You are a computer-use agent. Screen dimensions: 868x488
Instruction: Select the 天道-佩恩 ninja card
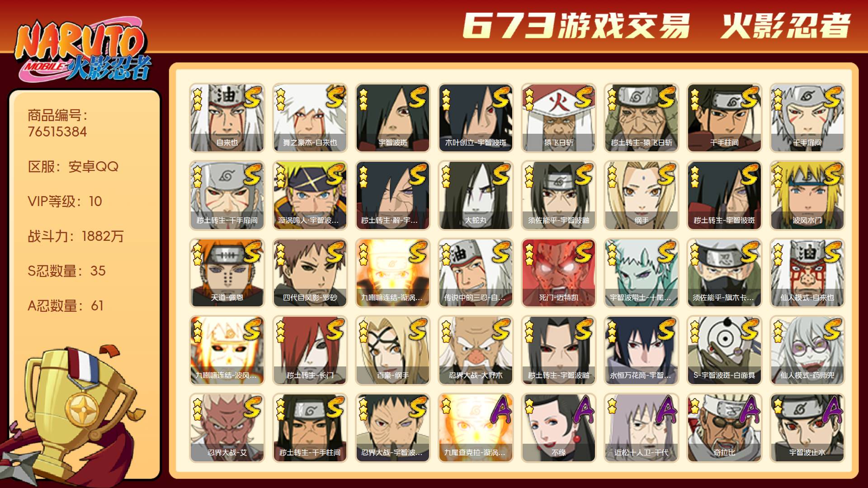pyautogui.click(x=227, y=273)
